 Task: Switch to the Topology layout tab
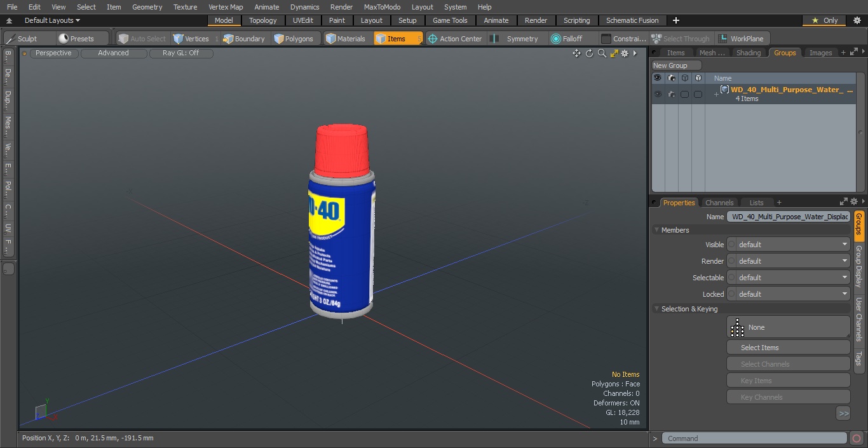[263, 20]
